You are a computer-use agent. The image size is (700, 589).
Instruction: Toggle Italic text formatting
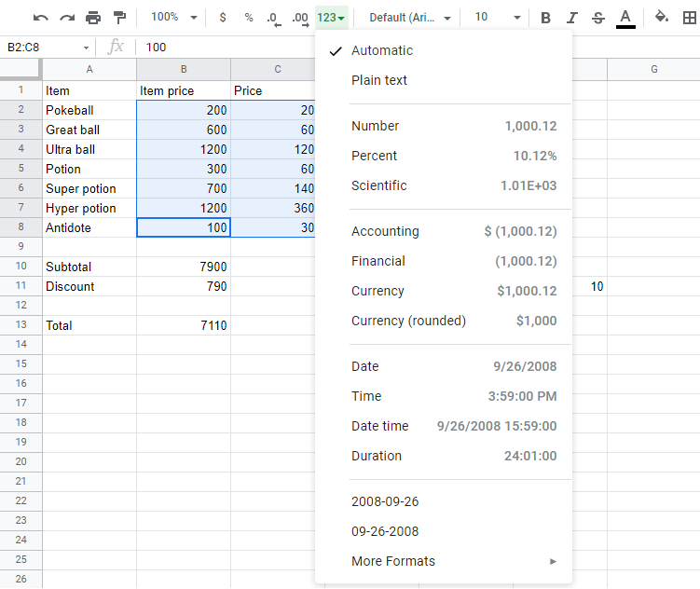click(571, 18)
